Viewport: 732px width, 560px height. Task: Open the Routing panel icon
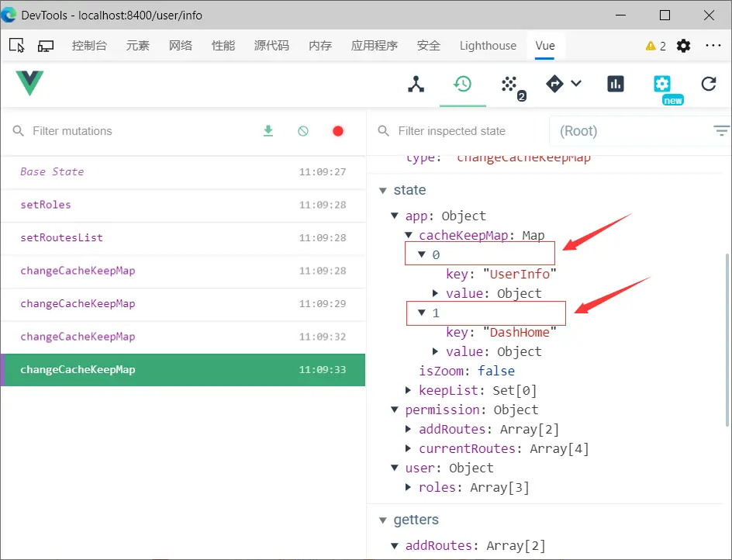pos(554,85)
